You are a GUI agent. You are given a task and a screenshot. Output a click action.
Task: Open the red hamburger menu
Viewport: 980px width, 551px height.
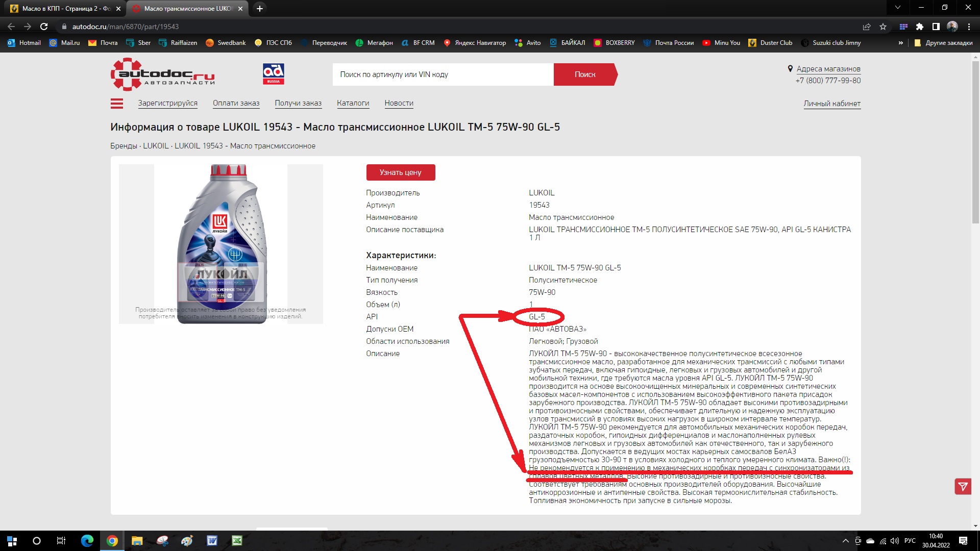(117, 104)
